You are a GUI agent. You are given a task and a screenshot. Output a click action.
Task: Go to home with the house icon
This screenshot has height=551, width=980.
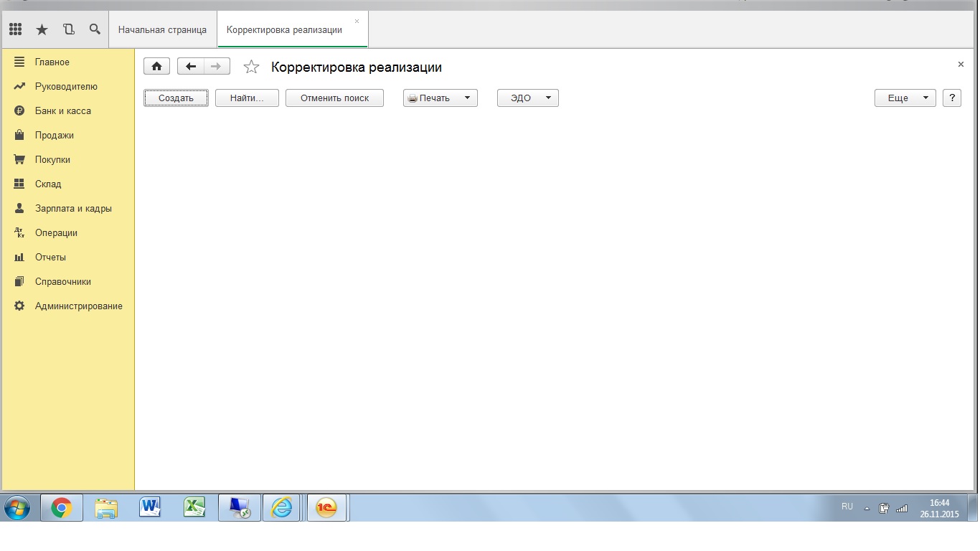tap(157, 67)
